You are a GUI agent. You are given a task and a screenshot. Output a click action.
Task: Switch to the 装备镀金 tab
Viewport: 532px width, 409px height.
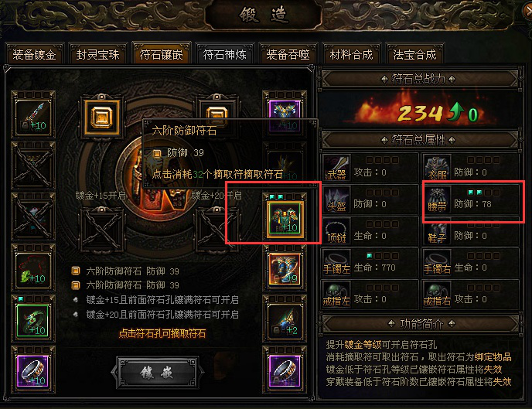point(34,54)
